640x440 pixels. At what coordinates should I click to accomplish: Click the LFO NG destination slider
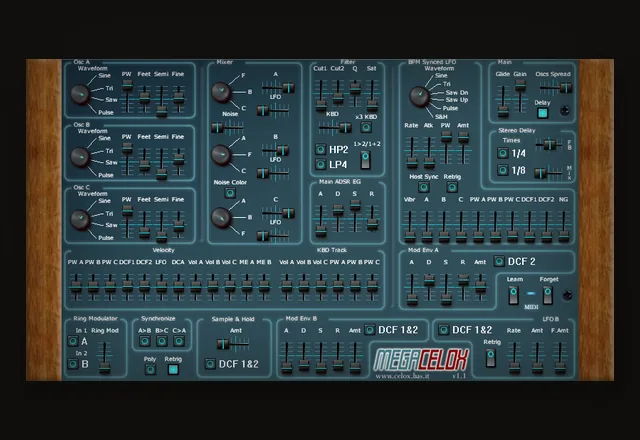(x=564, y=227)
